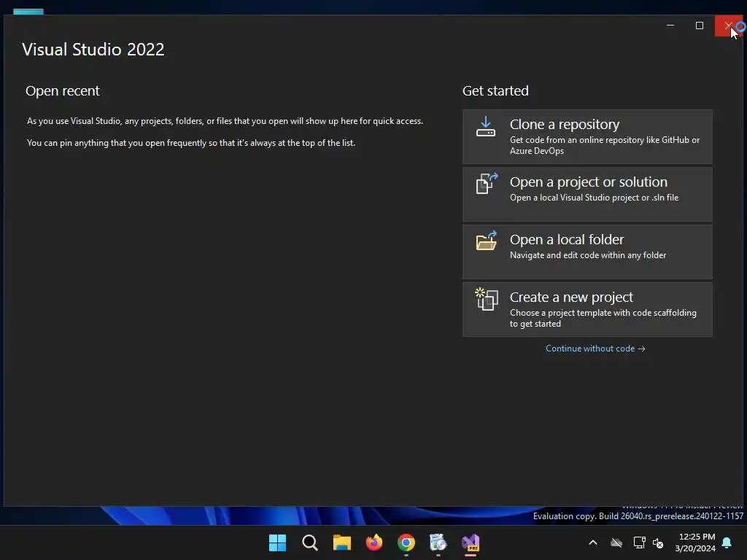Screen dimensions: 747x560
Task: Click the 'You can pin anything' hint text
Action: pos(191,143)
